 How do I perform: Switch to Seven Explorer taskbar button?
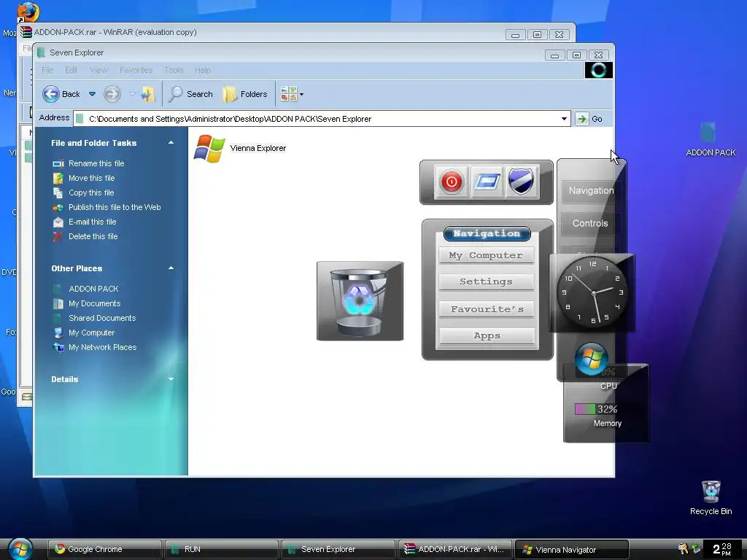tap(338, 549)
